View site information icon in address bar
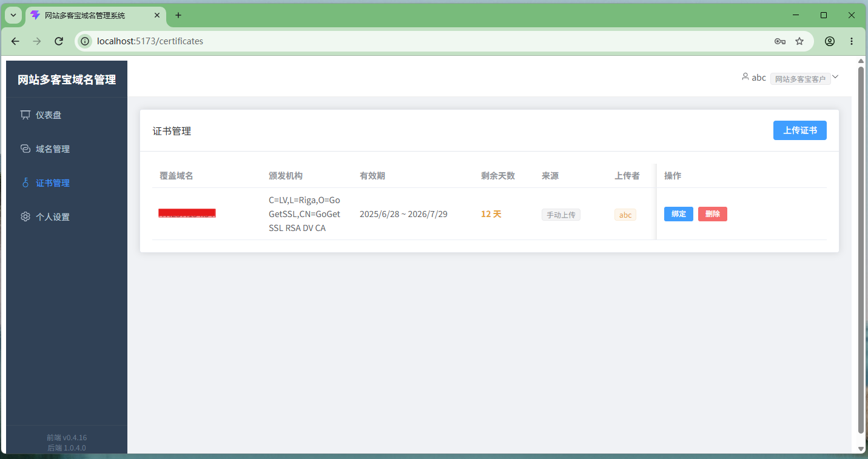Image resolution: width=868 pixels, height=459 pixels. (86, 41)
